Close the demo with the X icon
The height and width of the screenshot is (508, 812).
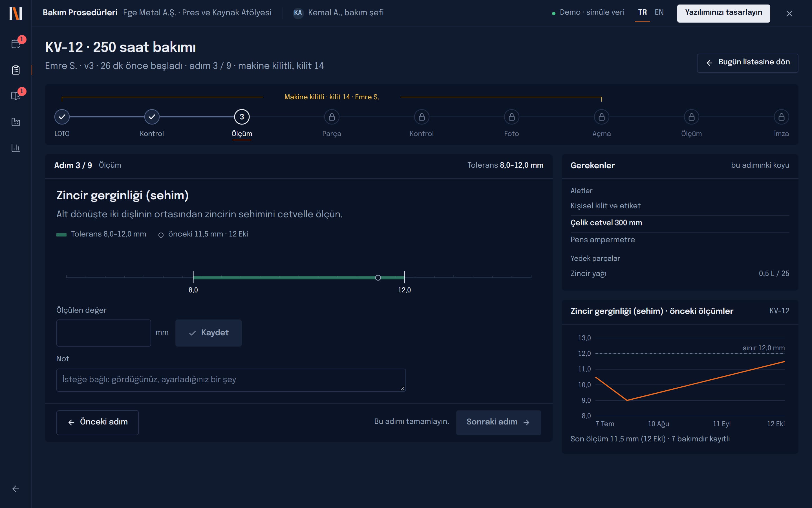(x=789, y=14)
